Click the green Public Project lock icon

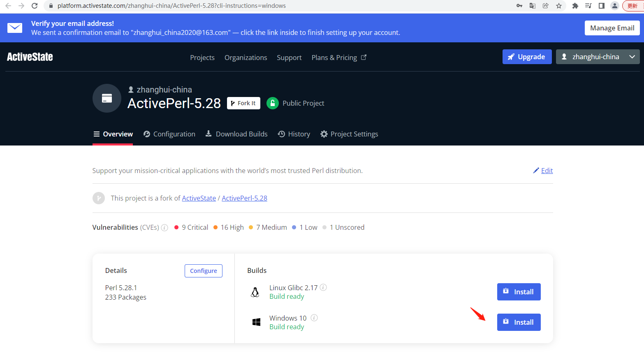click(273, 103)
